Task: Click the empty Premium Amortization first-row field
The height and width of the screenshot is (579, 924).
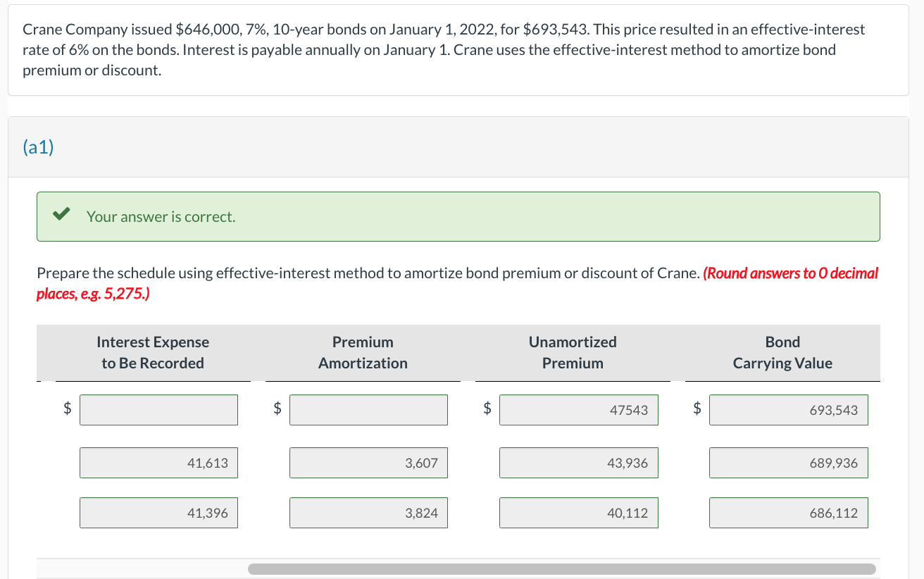Action: pyautogui.click(x=368, y=410)
